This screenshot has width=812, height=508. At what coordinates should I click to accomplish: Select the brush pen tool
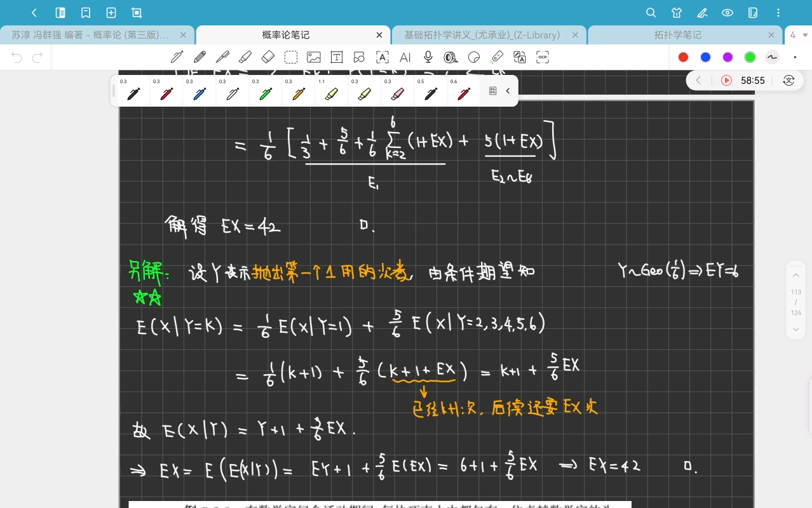(x=222, y=57)
